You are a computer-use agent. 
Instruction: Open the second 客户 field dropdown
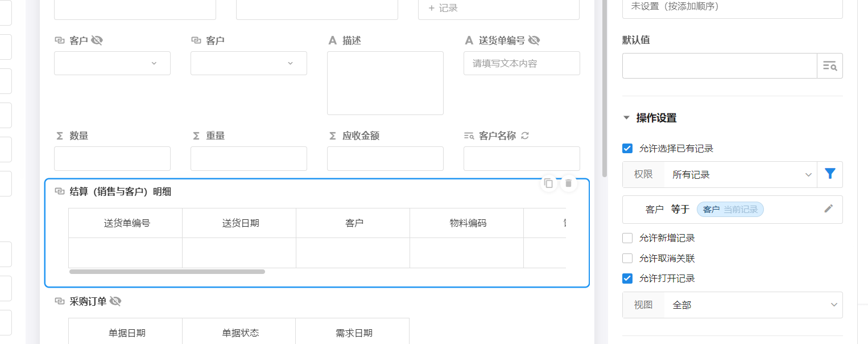(x=249, y=63)
